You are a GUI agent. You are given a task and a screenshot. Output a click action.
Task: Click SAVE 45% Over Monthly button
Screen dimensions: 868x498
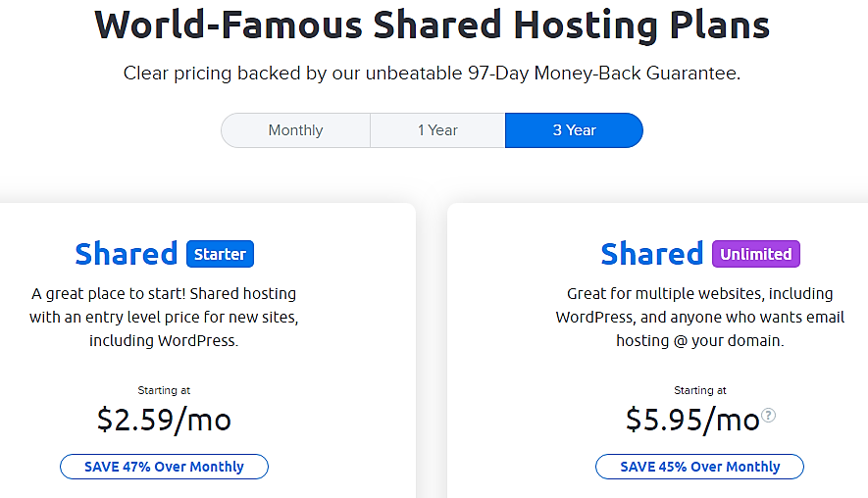pyautogui.click(x=699, y=467)
